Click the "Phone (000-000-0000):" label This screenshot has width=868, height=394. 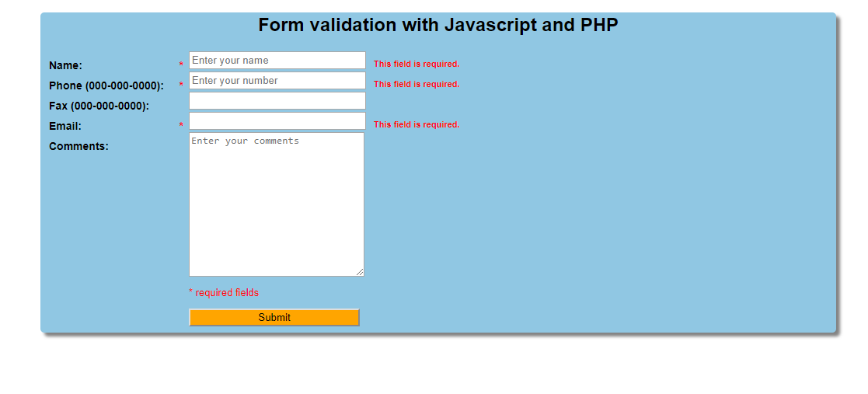[x=106, y=85]
